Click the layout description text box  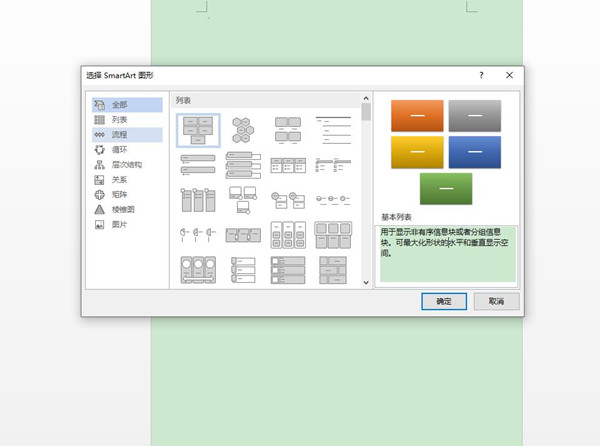pos(447,252)
